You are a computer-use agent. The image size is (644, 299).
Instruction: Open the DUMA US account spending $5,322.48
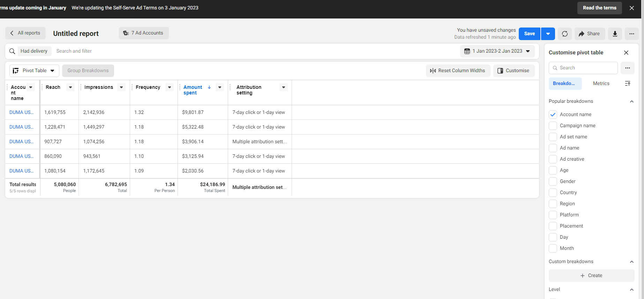22,127
